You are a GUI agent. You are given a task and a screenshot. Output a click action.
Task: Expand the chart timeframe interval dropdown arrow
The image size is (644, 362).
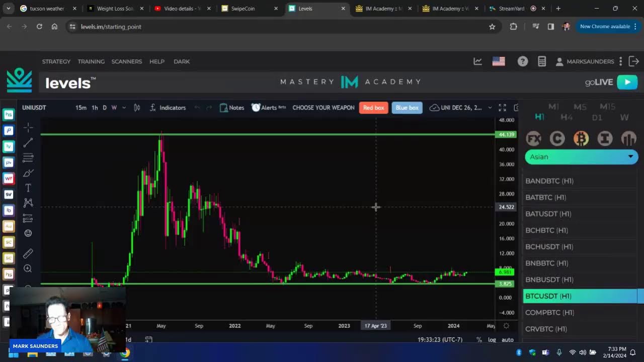coord(124,108)
